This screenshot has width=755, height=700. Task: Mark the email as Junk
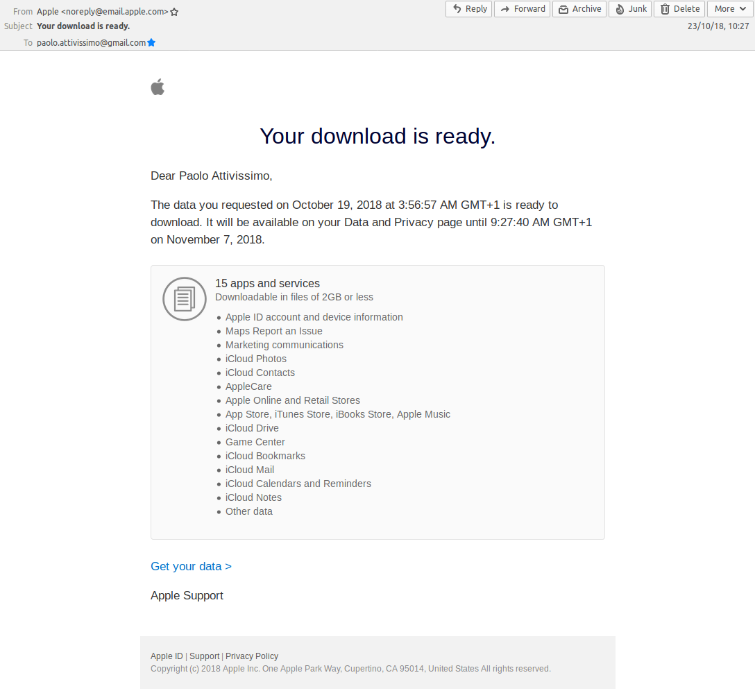(630, 9)
